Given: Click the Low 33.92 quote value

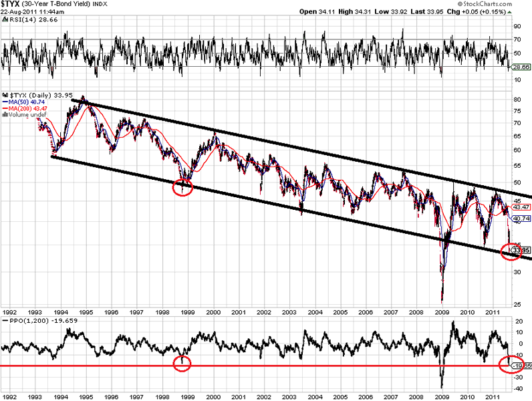Looking at the screenshot, I should pyautogui.click(x=390, y=11).
